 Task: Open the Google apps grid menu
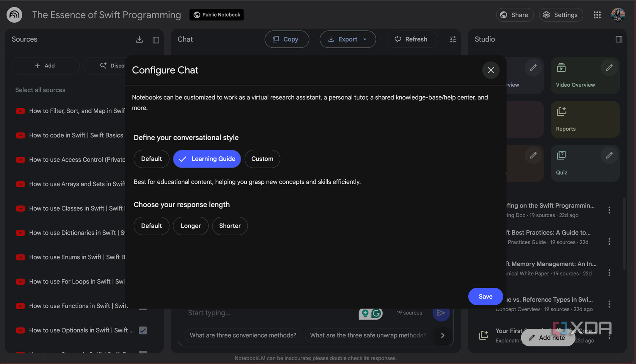[597, 15]
